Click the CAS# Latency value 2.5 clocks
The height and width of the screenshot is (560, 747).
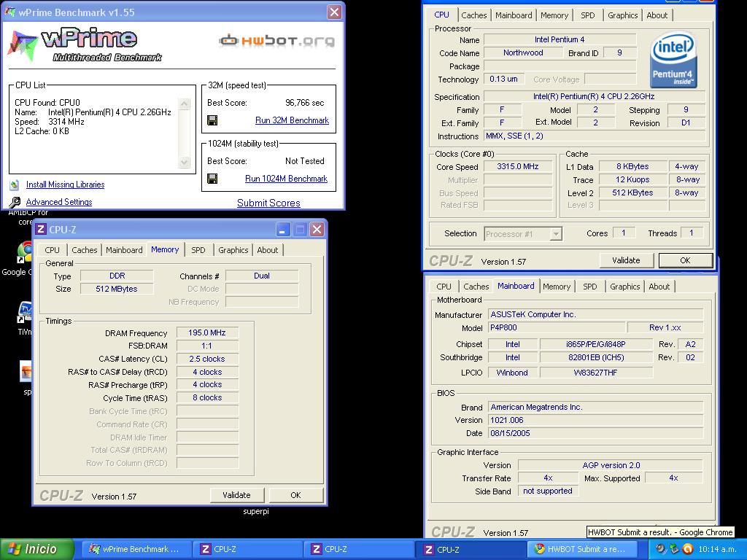click(x=207, y=359)
